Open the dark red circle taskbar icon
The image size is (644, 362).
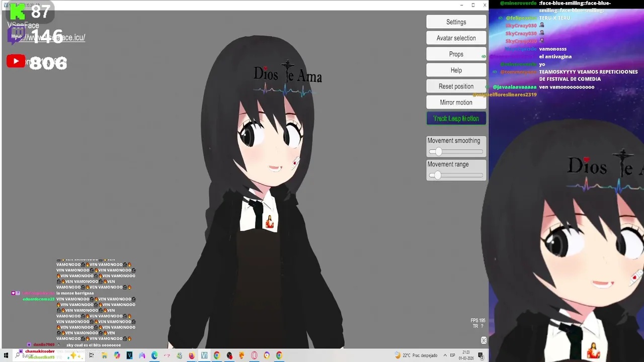pos(229,355)
